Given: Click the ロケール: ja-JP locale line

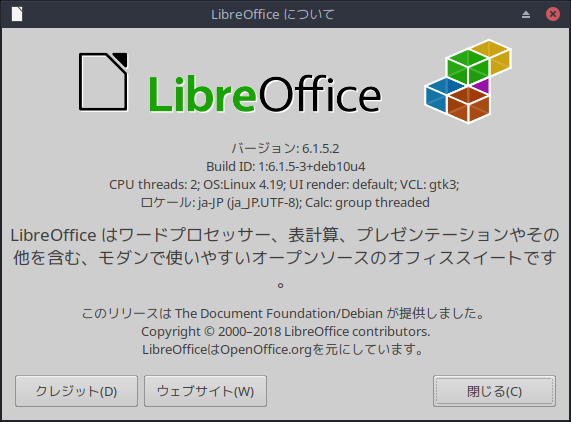Looking at the screenshot, I should (x=285, y=202).
